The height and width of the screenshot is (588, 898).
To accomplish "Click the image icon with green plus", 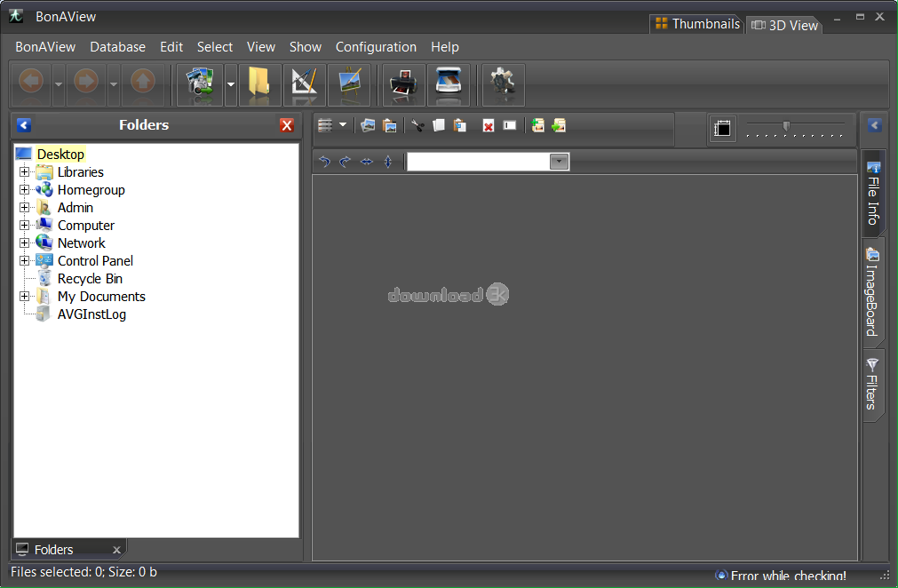I will (x=537, y=125).
